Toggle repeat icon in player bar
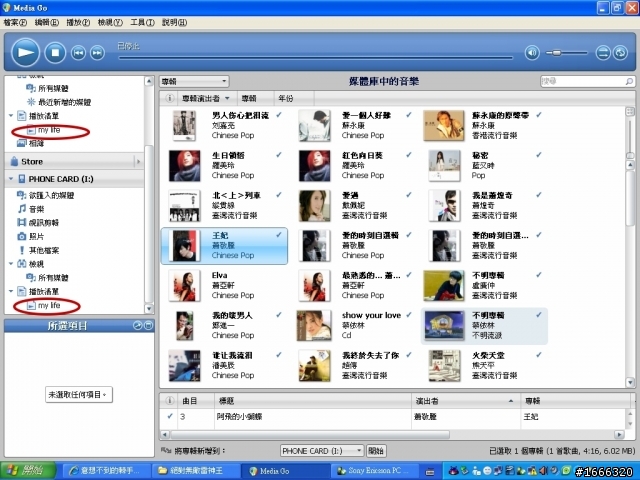Image resolution: width=640 pixels, height=480 pixels. coord(620,53)
